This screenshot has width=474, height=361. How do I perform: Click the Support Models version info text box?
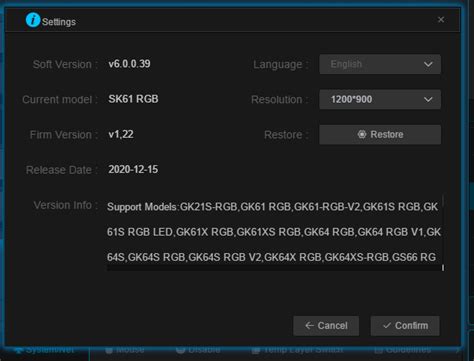(273, 232)
